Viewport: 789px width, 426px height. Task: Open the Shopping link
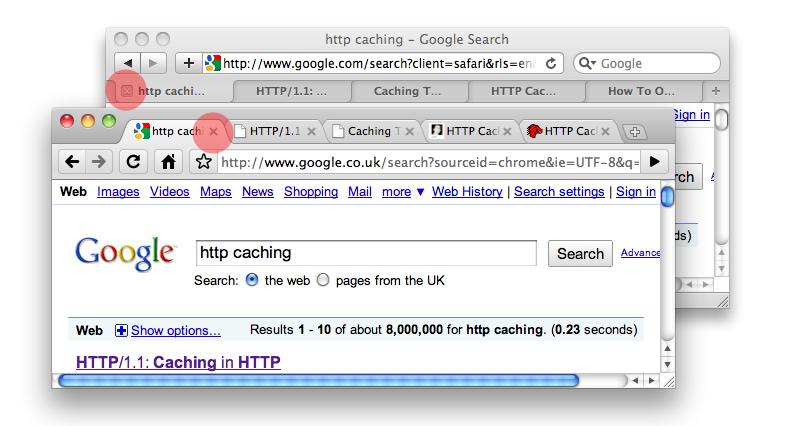[x=311, y=192]
